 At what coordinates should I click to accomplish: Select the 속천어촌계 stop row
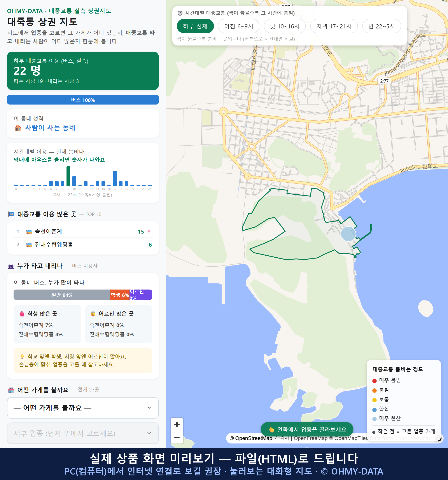point(83,232)
